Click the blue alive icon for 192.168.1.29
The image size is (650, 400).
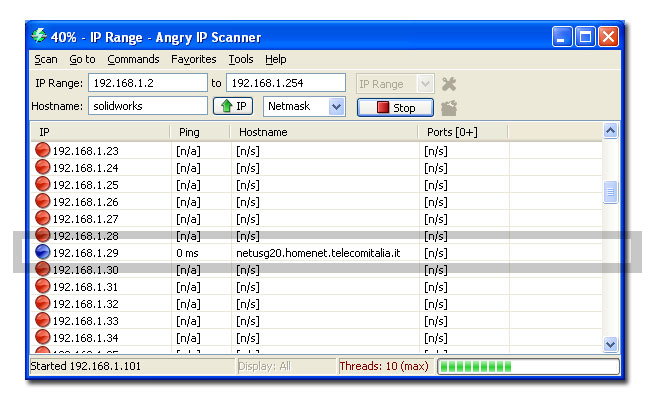pos(42,252)
